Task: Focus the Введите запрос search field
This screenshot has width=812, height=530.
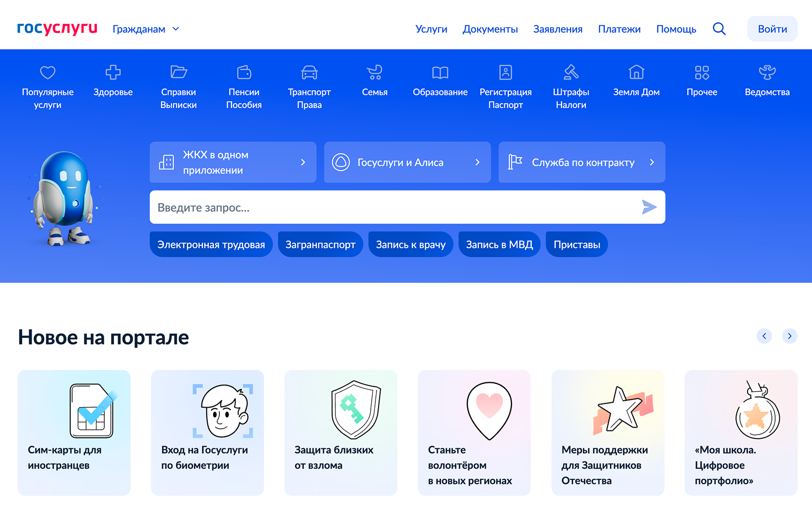Action: [x=408, y=207]
